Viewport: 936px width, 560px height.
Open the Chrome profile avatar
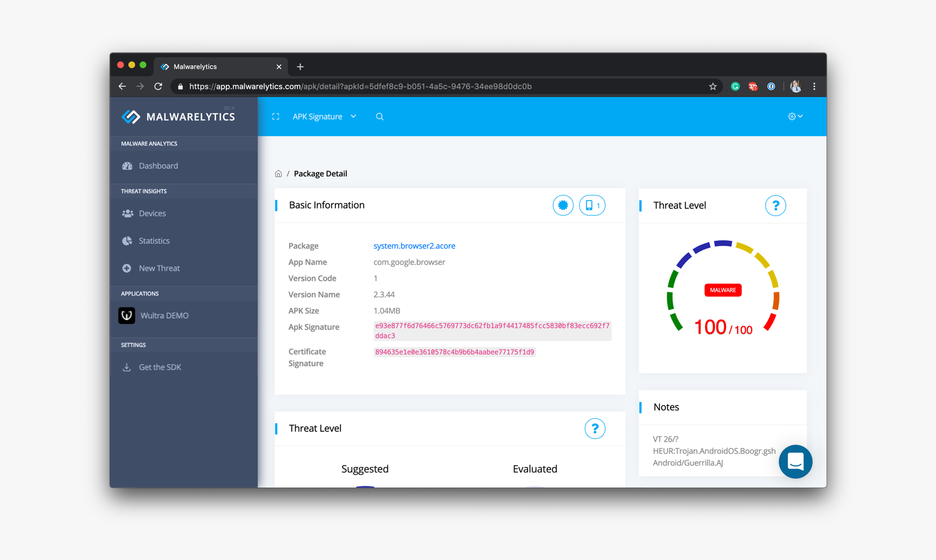point(795,86)
